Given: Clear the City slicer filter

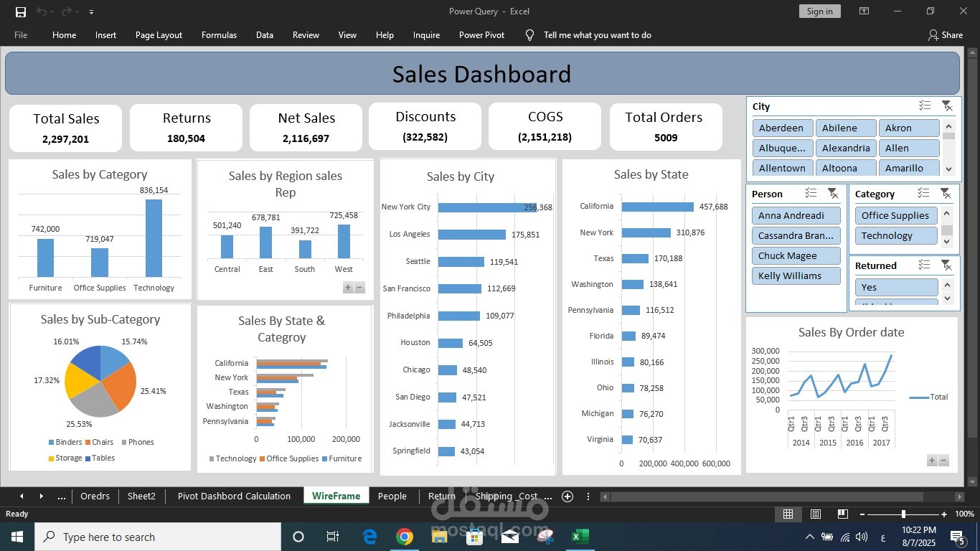Looking at the screenshot, I should 947,106.
